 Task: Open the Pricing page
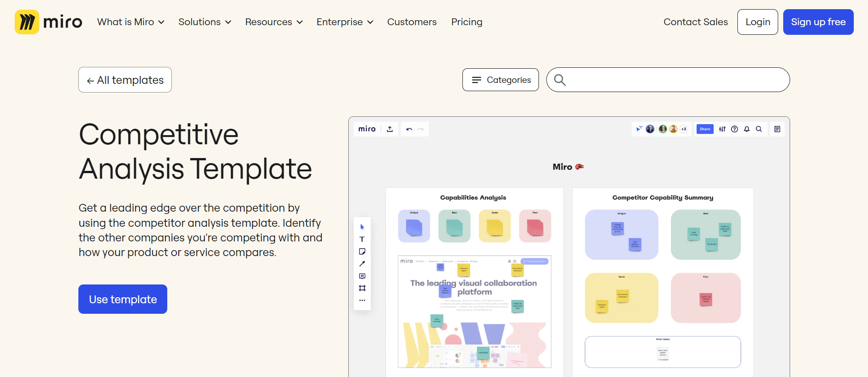(467, 22)
